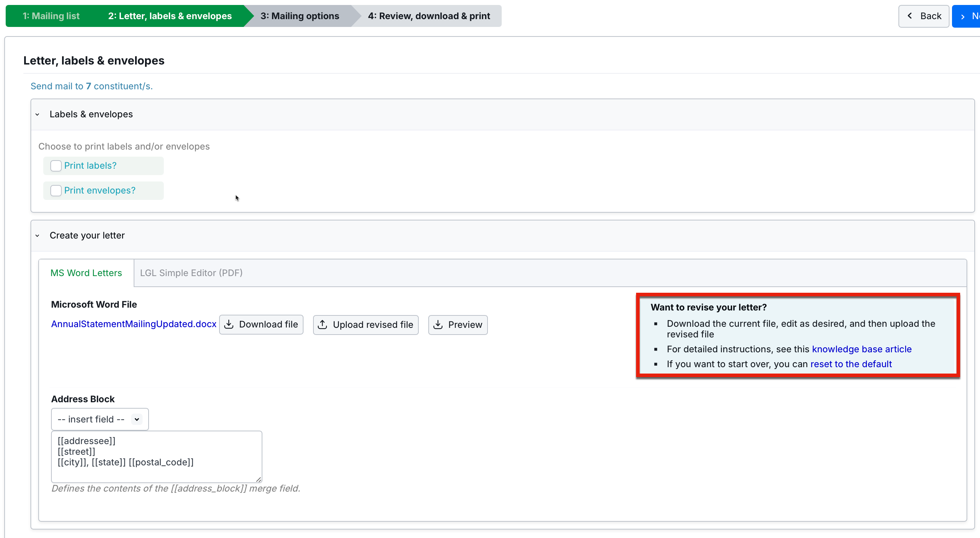Click the Preview download icon

(438, 324)
